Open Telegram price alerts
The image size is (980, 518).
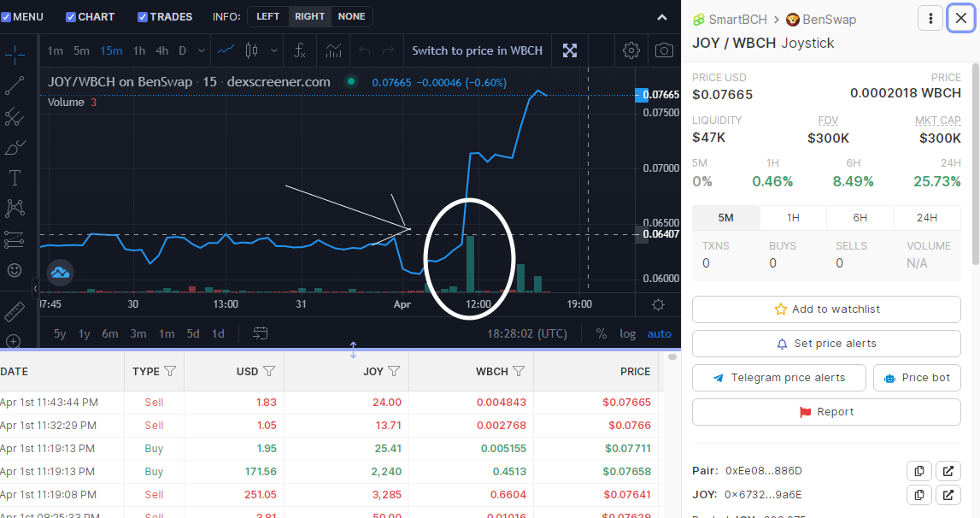click(x=778, y=378)
